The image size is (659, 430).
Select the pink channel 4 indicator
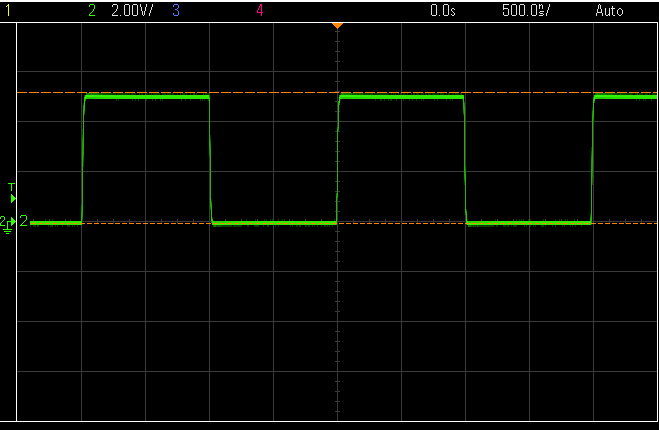(x=260, y=11)
